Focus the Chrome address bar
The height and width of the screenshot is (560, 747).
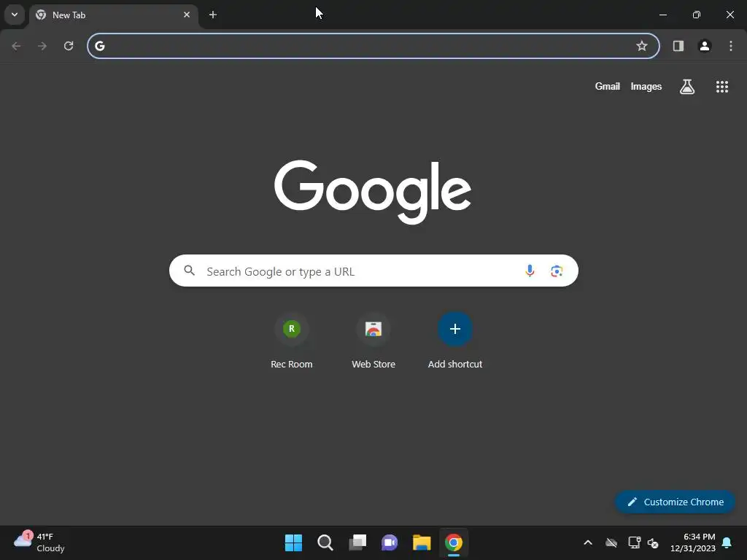373,46
